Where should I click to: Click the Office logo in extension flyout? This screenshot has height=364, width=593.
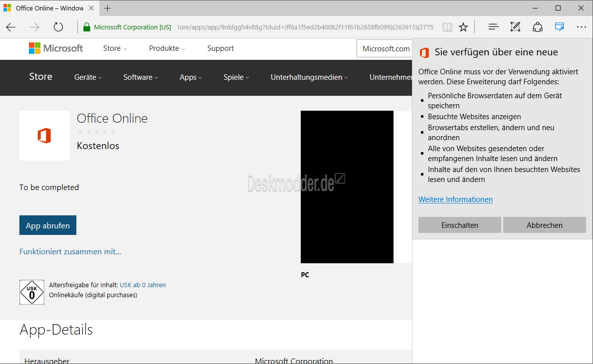[424, 52]
